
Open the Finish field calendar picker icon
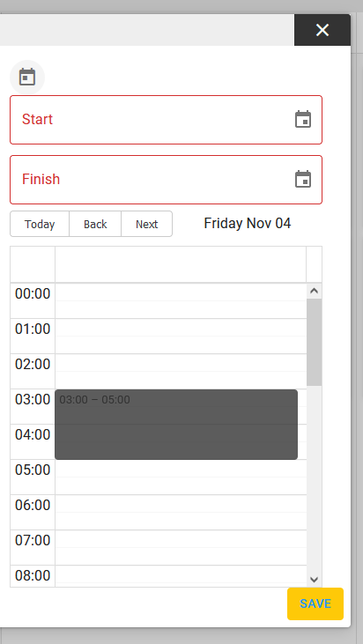(303, 180)
